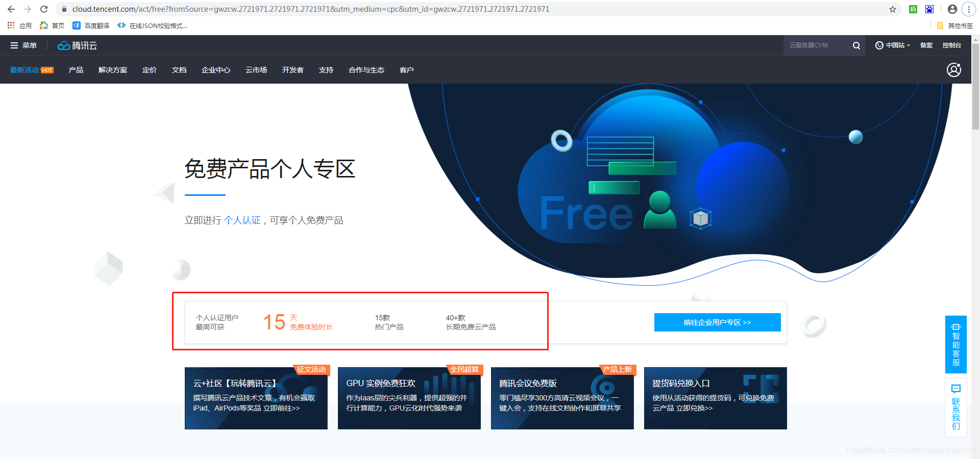
Task: Open the 联系我们 side widget
Action: click(x=956, y=407)
